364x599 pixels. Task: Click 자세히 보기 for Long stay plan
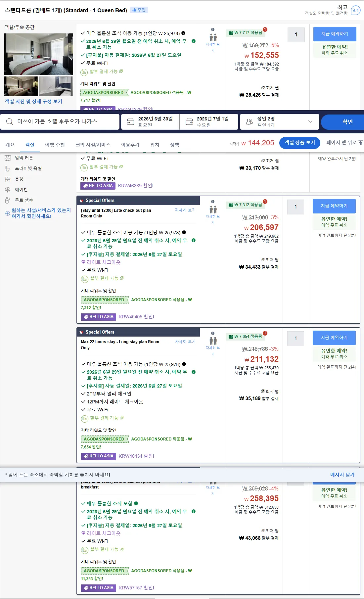185,342
